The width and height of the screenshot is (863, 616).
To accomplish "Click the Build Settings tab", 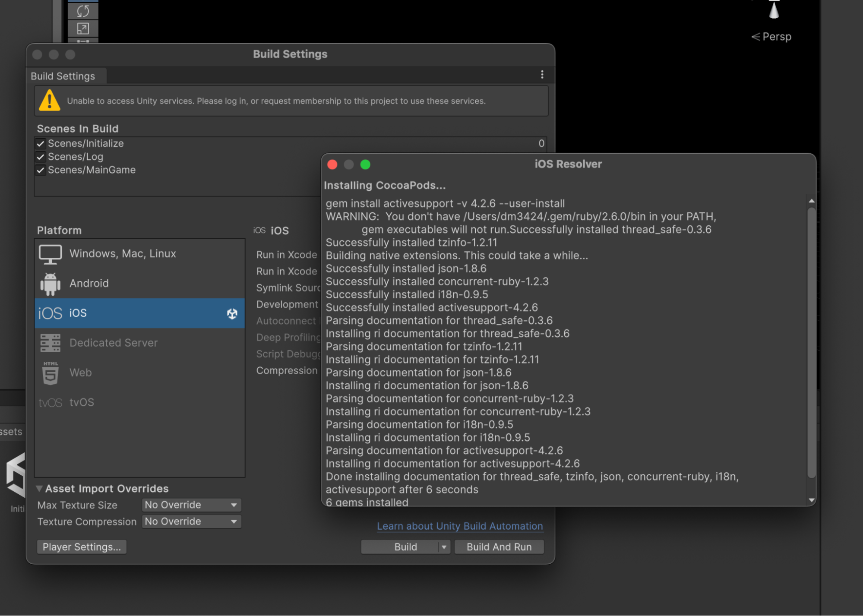I will point(63,76).
